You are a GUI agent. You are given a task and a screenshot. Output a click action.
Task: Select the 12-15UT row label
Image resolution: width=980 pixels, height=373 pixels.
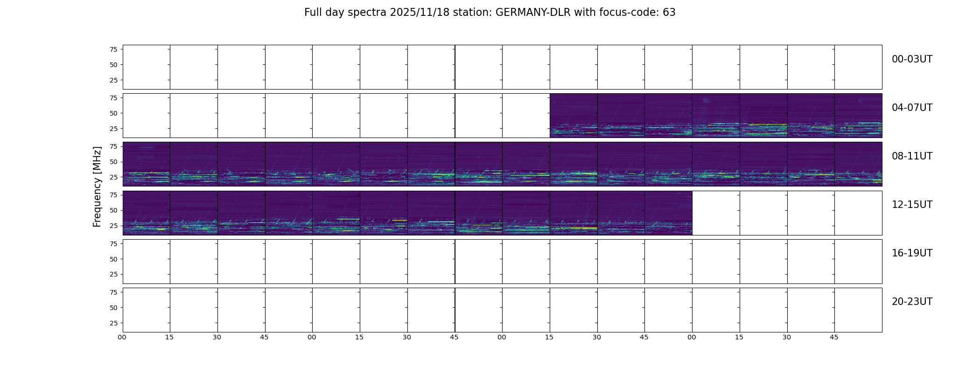[x=912, y=205]
